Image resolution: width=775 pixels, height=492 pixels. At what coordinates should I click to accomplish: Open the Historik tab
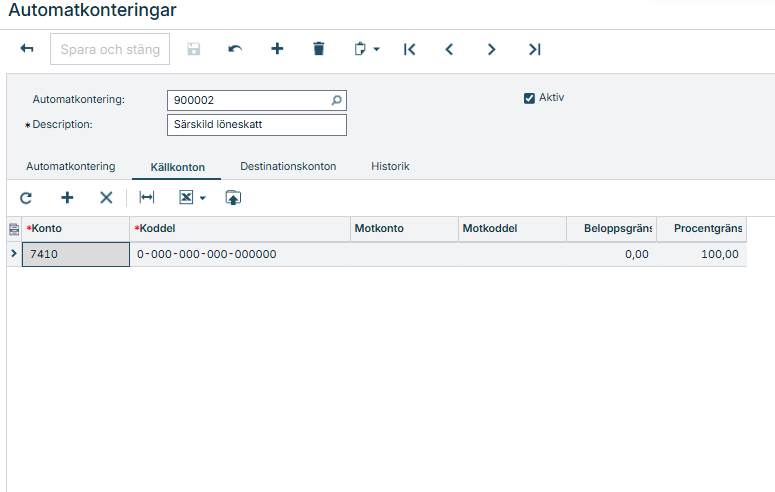tap(390, 166)
